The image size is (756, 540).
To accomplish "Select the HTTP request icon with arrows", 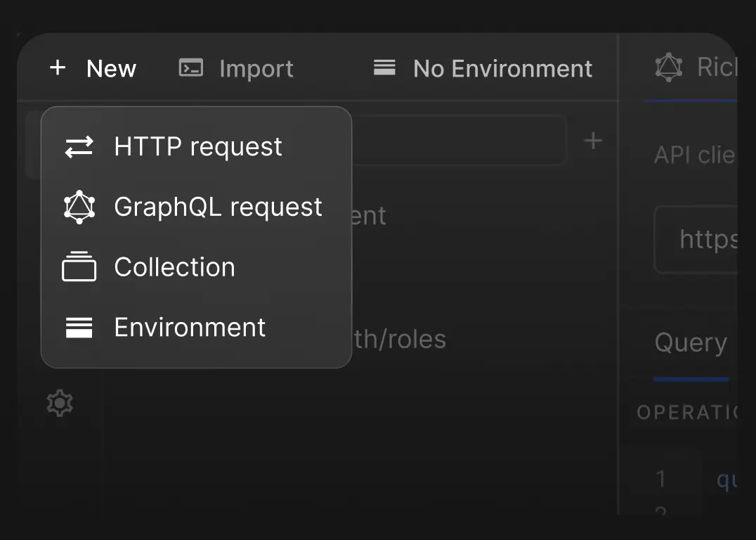I will coord(79,146).
